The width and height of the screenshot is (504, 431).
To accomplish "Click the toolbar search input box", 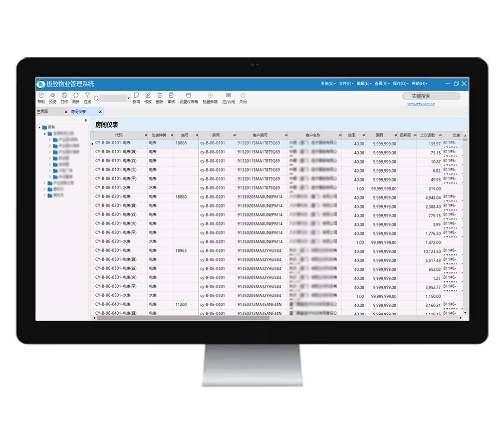I will coord(113,98).
